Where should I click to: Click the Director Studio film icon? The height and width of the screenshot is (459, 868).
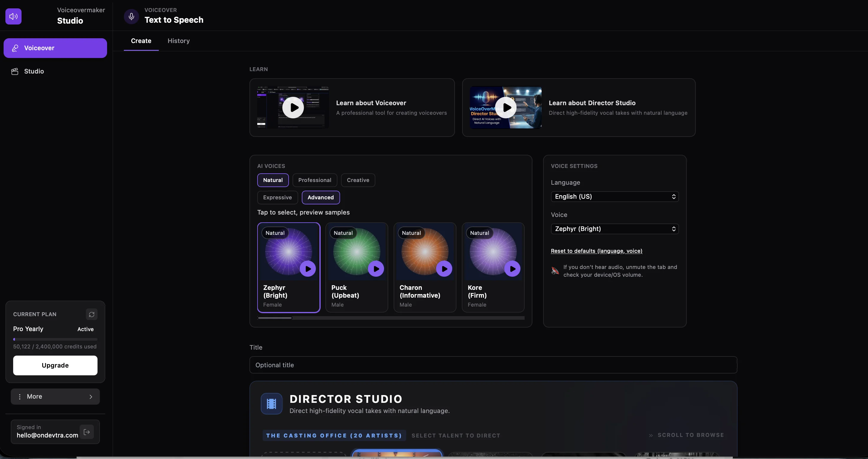[x=271, y=403]
